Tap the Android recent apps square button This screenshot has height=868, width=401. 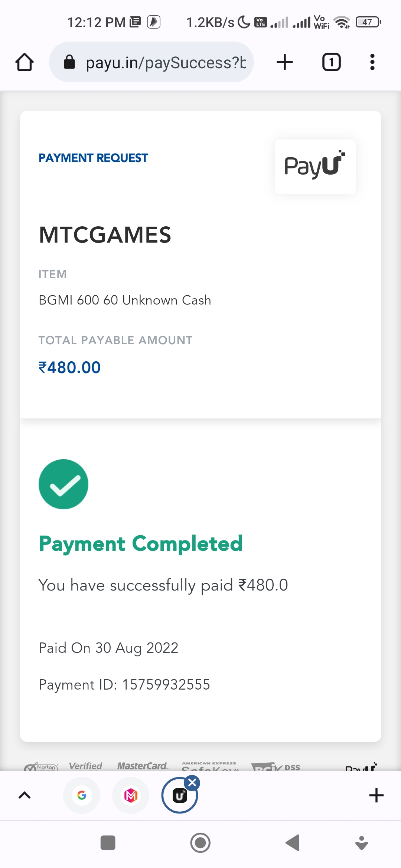(108, 843)
